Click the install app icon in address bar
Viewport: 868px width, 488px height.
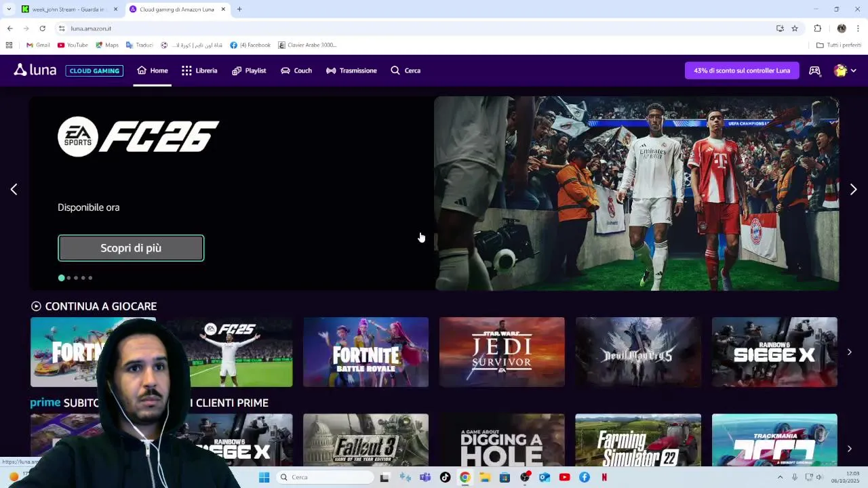780,28
